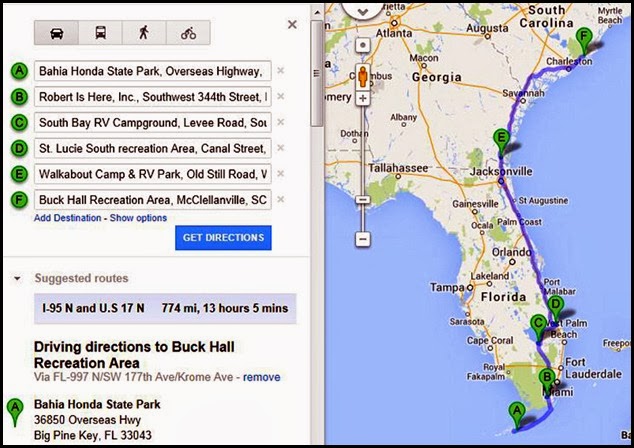The height and width of the screenshot is (448, 634).
Task: Remove destination E Walkabout Camp
Action: coord(280,173)
